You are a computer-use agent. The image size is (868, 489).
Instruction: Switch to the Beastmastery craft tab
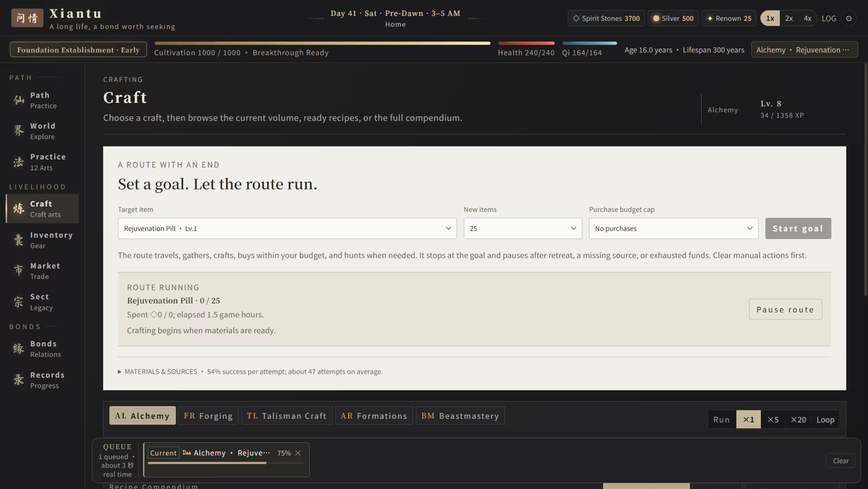point(460,415)
